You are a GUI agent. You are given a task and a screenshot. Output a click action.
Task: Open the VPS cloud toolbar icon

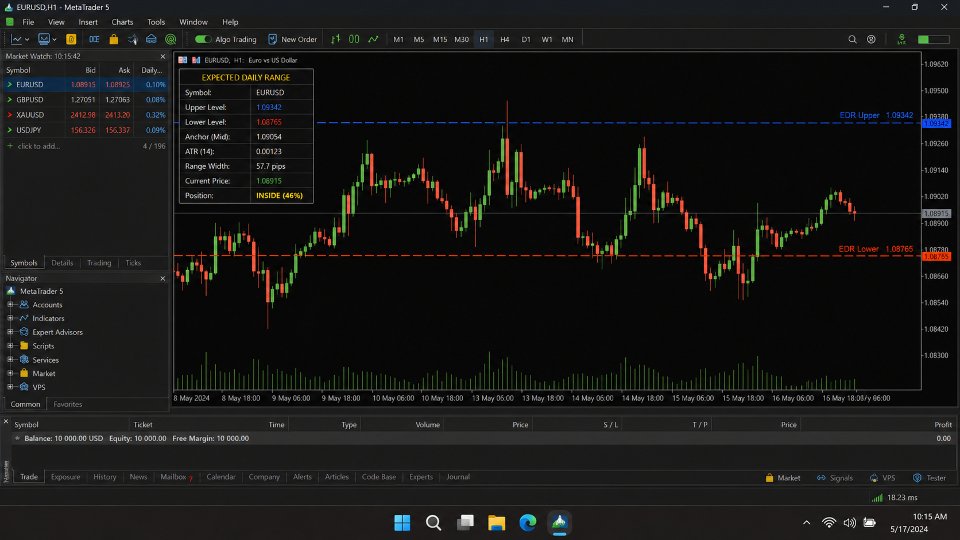click(x=151, y=39)
